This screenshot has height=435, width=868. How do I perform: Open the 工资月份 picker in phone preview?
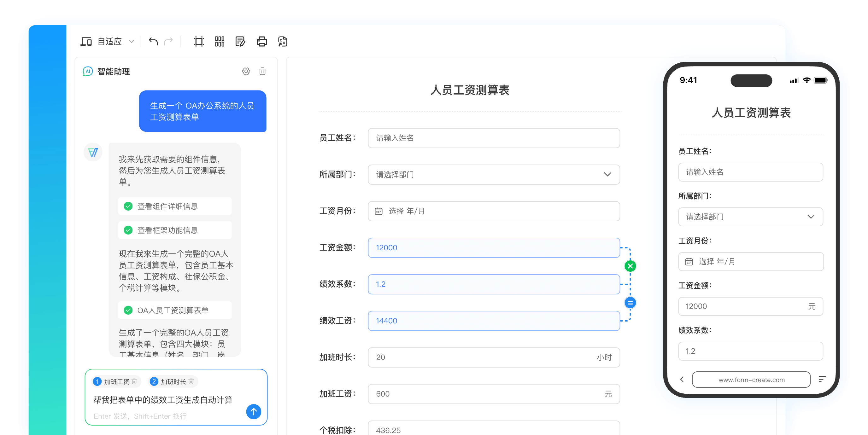(x=750, y=262)
